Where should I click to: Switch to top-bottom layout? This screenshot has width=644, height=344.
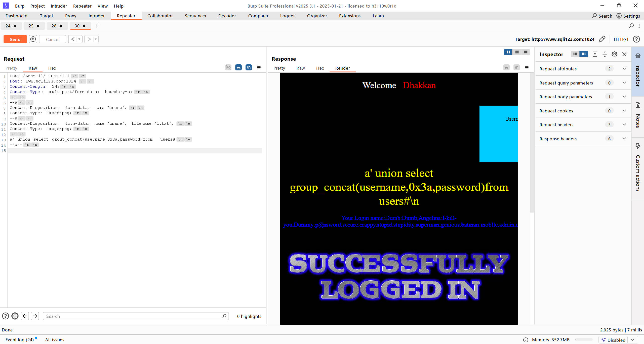point(517,52)
